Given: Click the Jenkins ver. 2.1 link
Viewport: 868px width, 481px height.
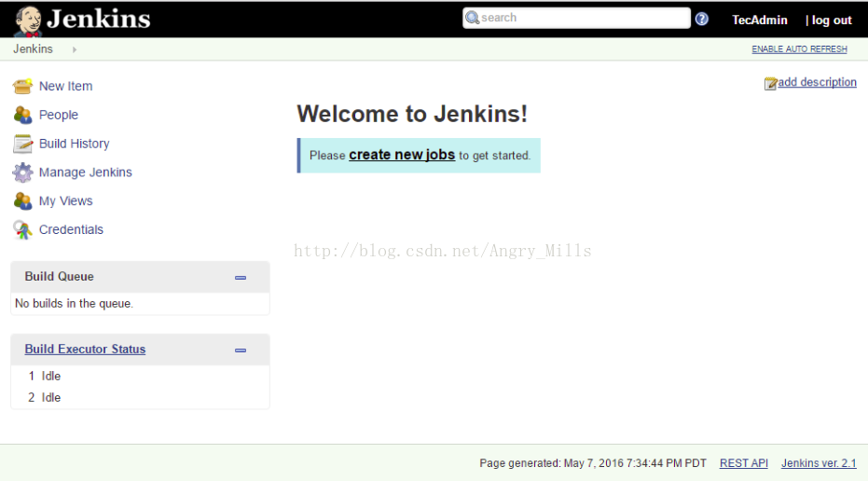Looking at the screenshot, I should point(819,462).
